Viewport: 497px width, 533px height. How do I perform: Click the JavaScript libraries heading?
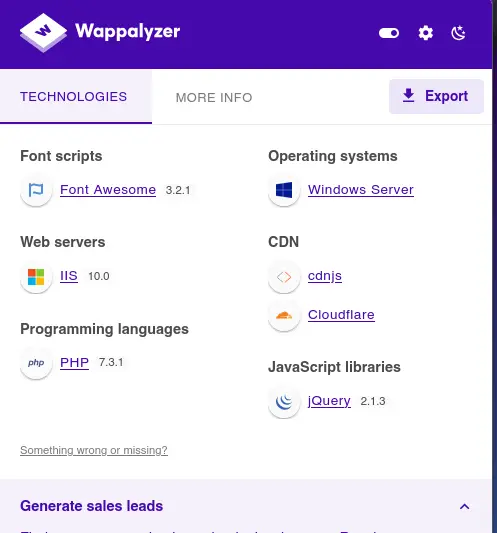[335, 367]
